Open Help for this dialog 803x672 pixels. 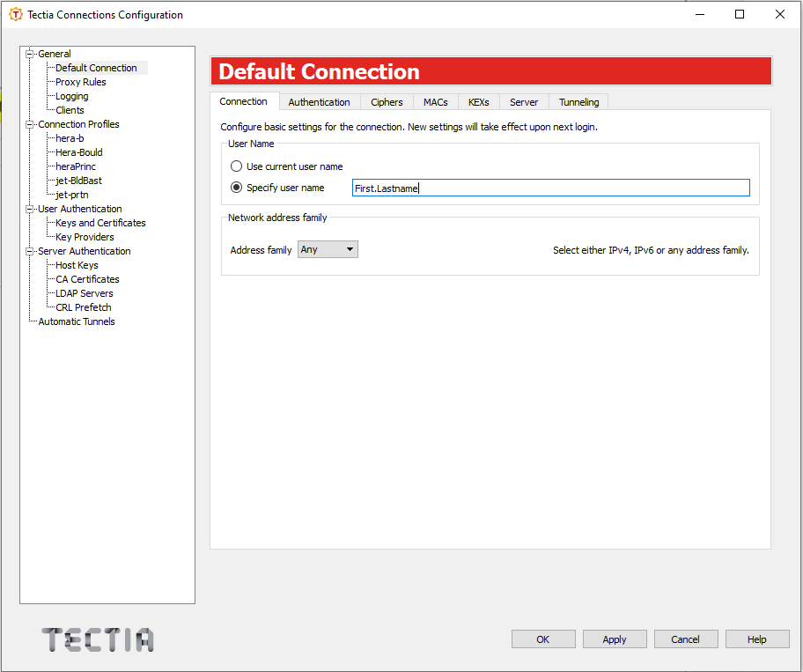757,639
